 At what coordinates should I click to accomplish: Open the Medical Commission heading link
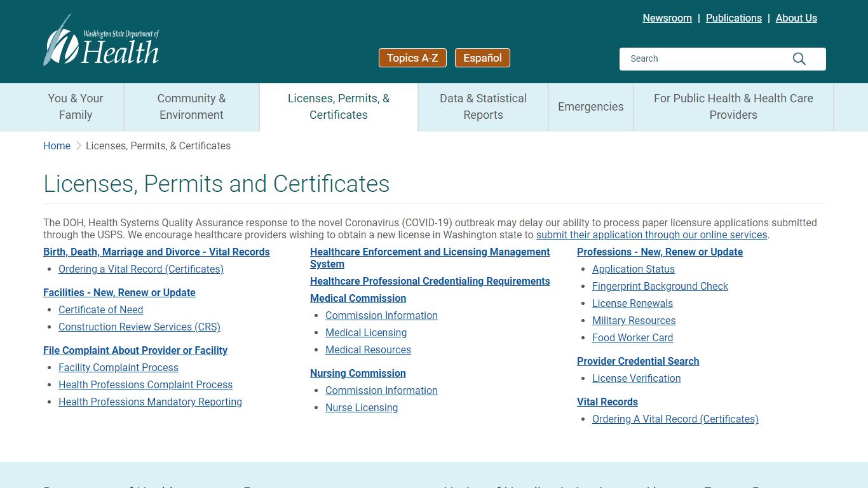click(x=358, y=299)
